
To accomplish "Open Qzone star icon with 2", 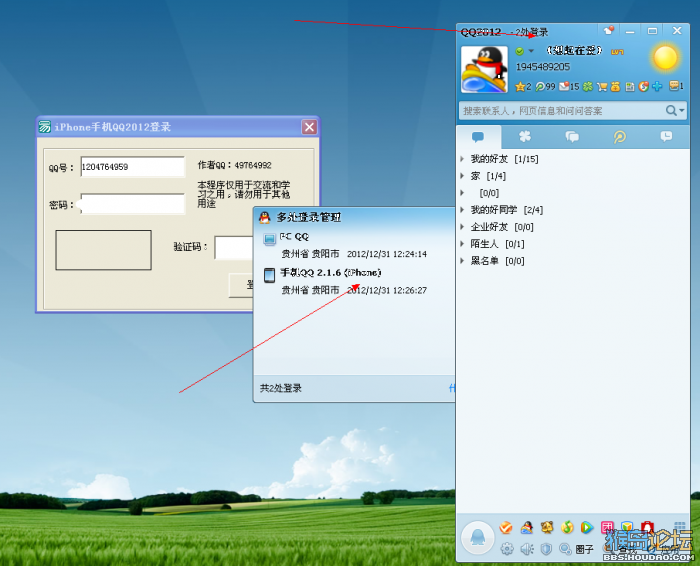I will (x=523, y=87).
